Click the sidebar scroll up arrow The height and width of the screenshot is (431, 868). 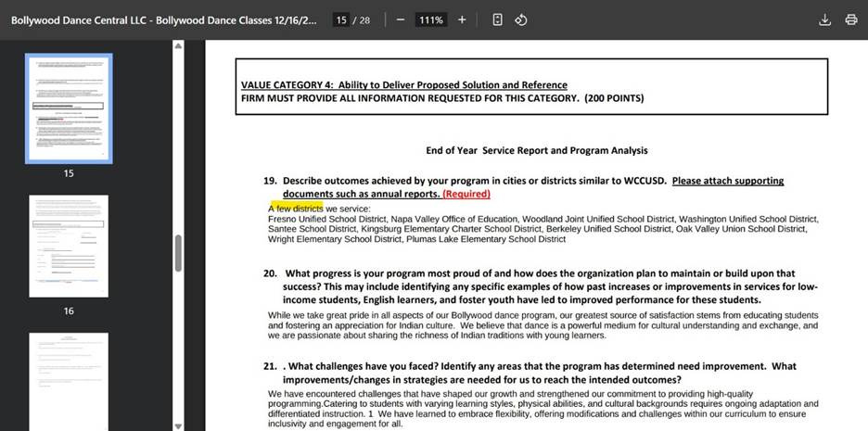coord(178,46)
